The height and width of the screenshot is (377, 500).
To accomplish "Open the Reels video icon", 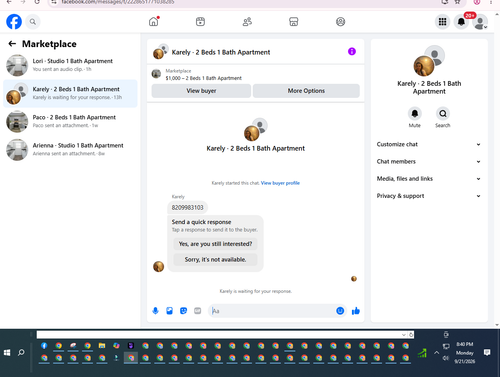I will [200, 22].
